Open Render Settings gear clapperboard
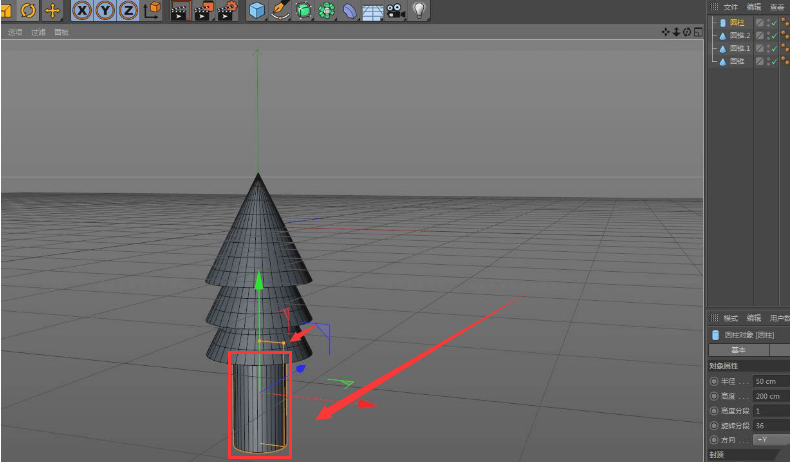 click(x=227, y=10)
